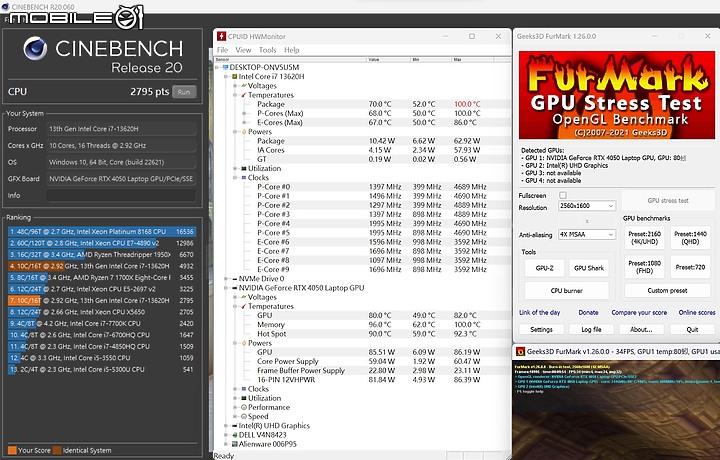Click the CPU Temperatures thermometer icon
Viewport: 720px width, 460px height.
coord(243,95)
